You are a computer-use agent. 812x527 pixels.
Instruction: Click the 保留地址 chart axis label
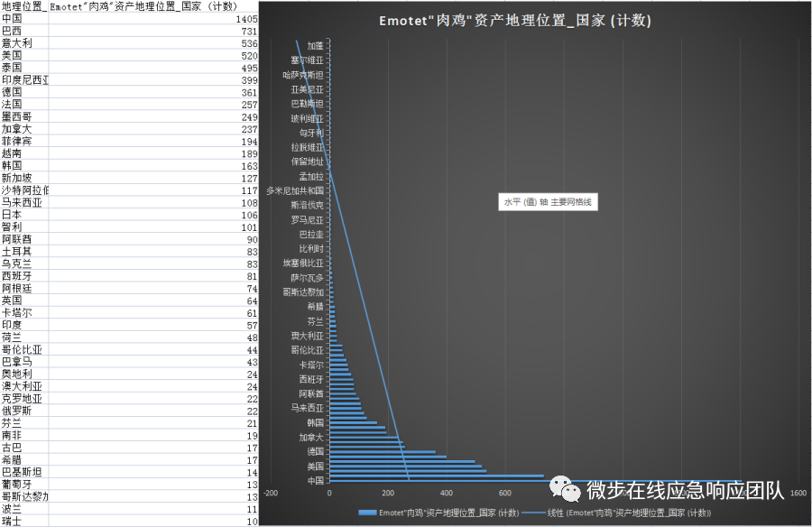[x=307, y=162]
